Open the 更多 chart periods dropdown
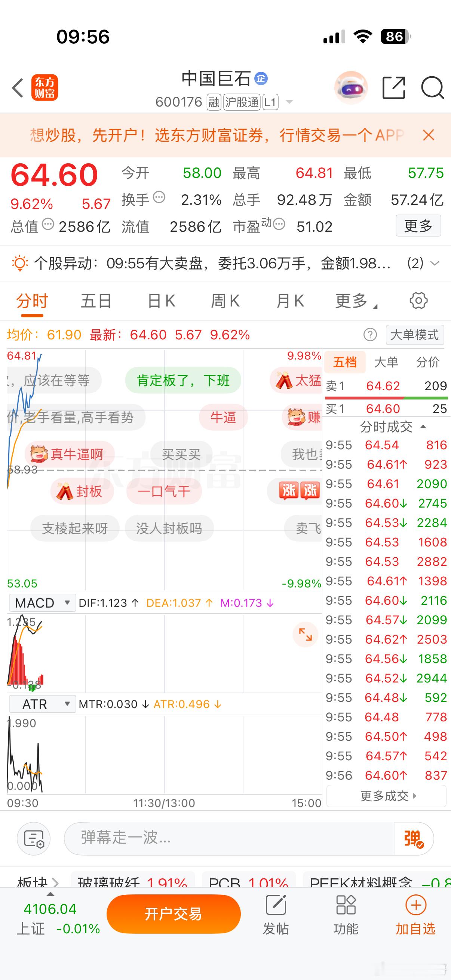The image size is (451, 980). [x=356, y=301]
